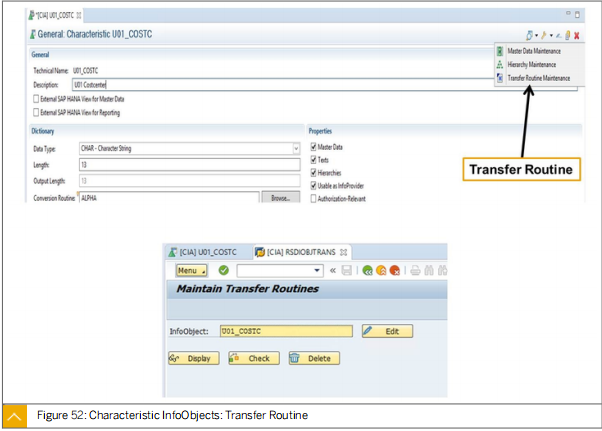Click the Save diskette icon

point(347,271)
